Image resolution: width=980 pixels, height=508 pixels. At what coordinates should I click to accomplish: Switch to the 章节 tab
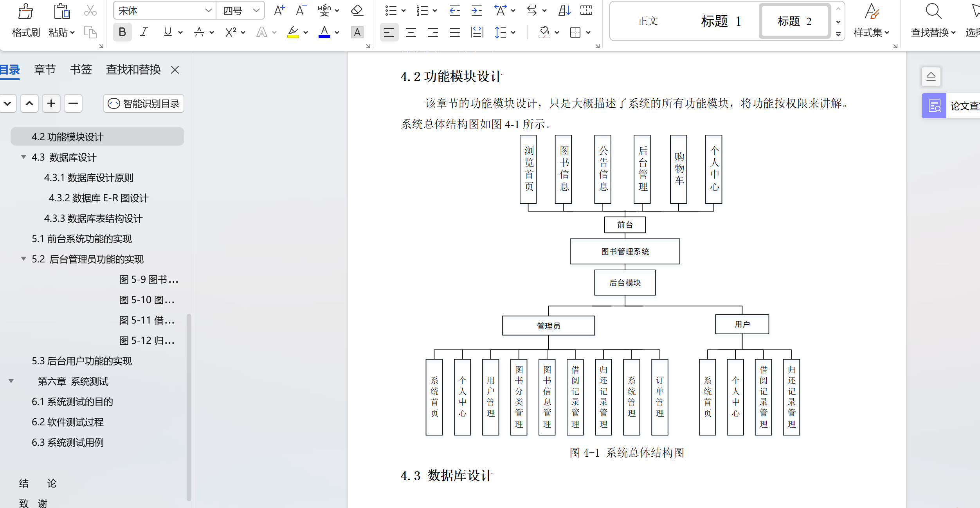pos(44,69)
